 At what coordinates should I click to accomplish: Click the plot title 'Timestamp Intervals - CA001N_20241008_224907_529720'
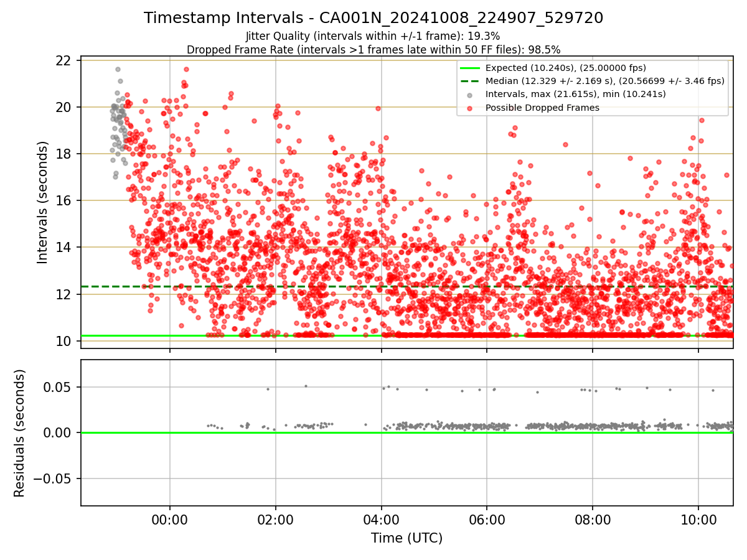[374, 18]
